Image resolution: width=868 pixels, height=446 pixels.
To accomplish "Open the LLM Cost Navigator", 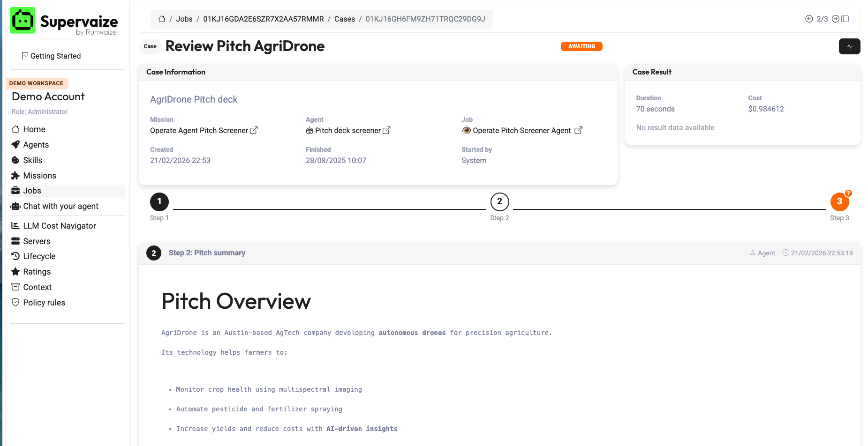I will point(59,226).
